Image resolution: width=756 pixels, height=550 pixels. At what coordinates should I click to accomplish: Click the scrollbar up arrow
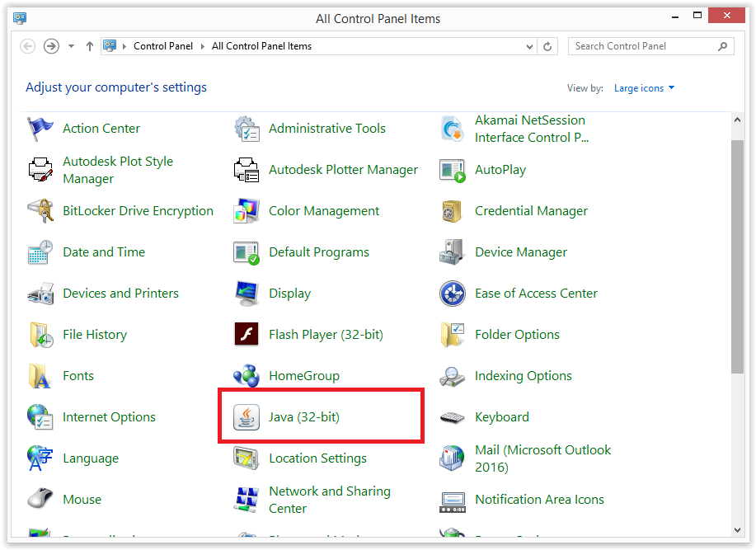(x=737, y=120)
